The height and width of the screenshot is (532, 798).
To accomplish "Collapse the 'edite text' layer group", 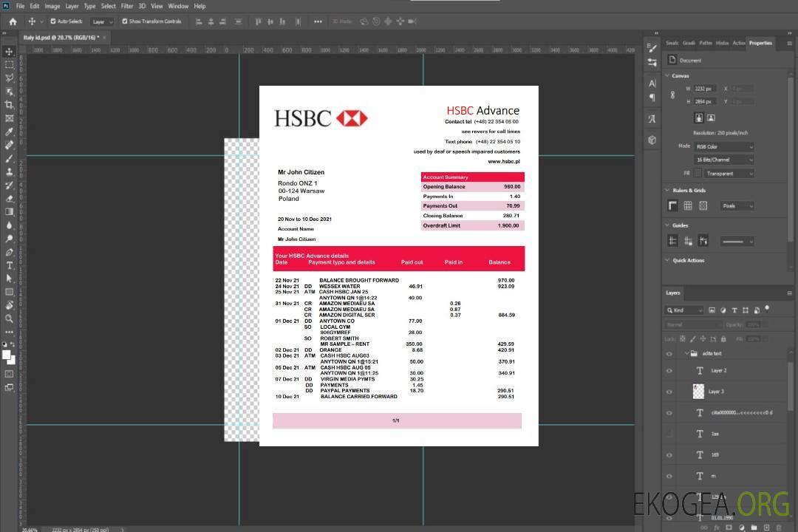I will point(686,353).
